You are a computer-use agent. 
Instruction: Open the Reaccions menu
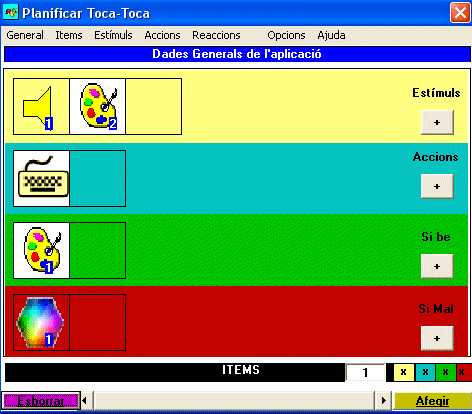[216, 35]
